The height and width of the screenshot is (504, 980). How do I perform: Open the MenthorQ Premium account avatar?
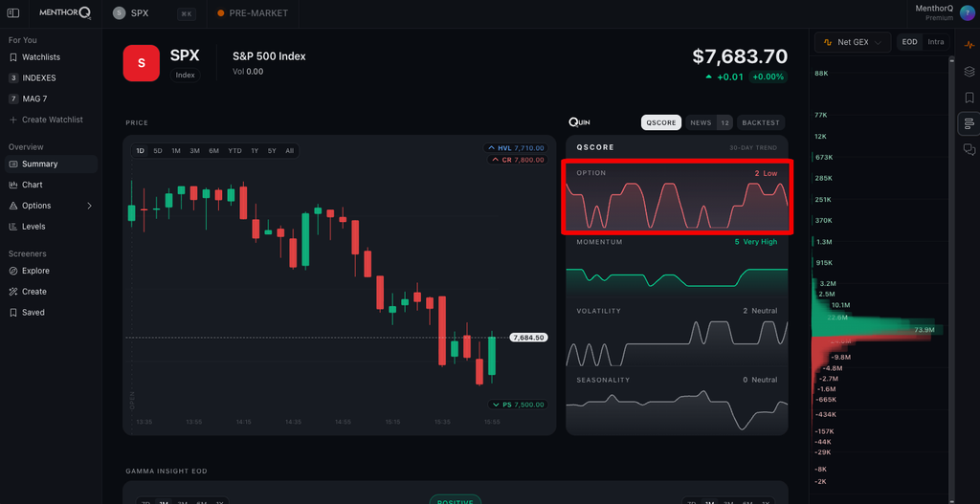967,13
